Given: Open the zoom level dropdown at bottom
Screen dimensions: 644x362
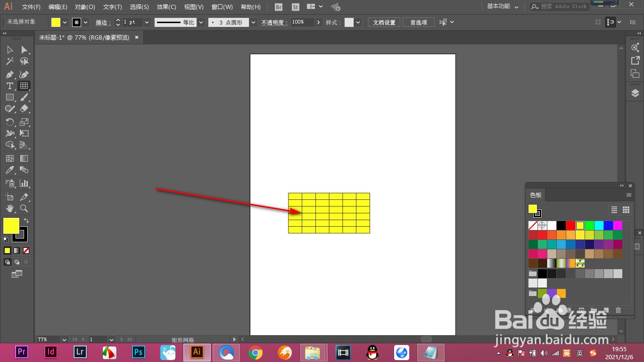Looking at the screenshot, I should tap(64, 339).
